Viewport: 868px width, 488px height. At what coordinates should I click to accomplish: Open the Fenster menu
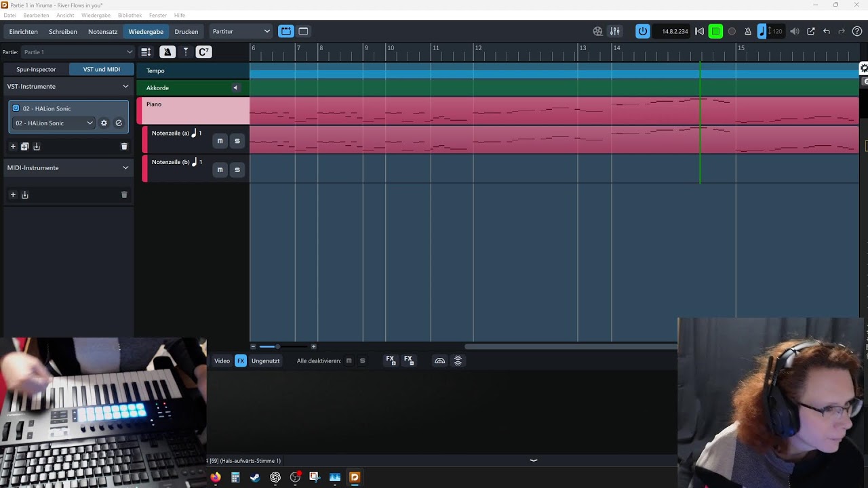pyautogui.click(x=158, y=15)
